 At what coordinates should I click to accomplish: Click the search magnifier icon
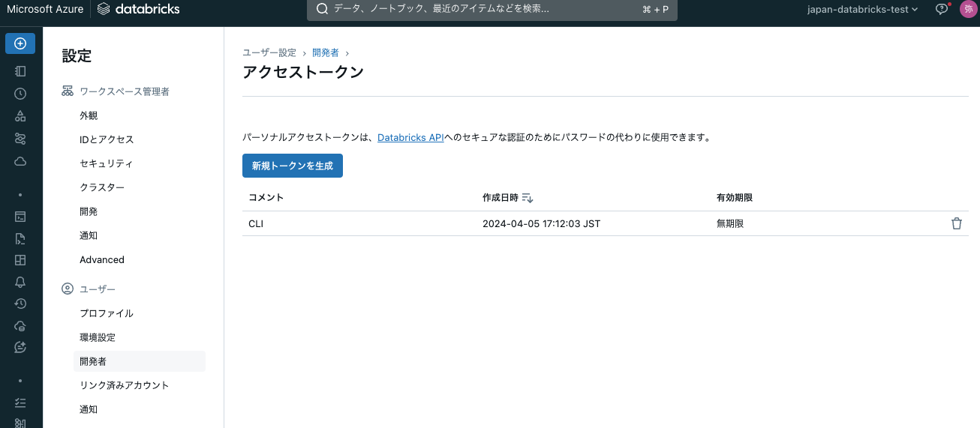pyautogui.click(x=322, y=9)
